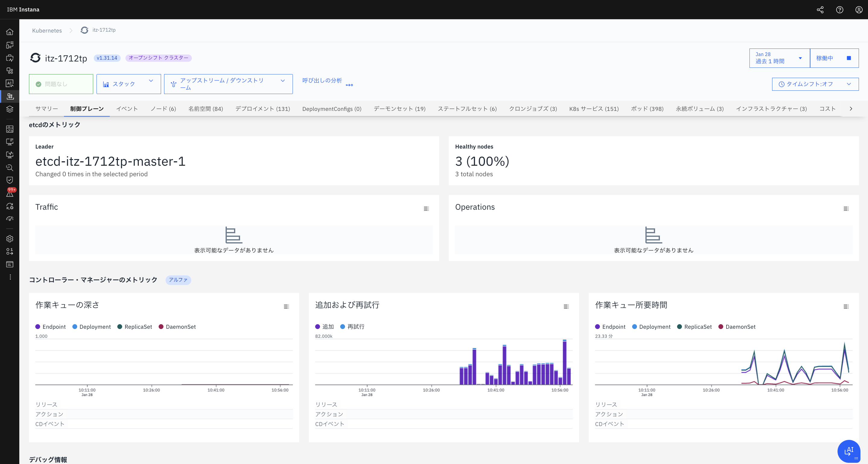This screenshot has width=868, height=464.
Task: Click the help question mark icon
Action: pos(839,10)
